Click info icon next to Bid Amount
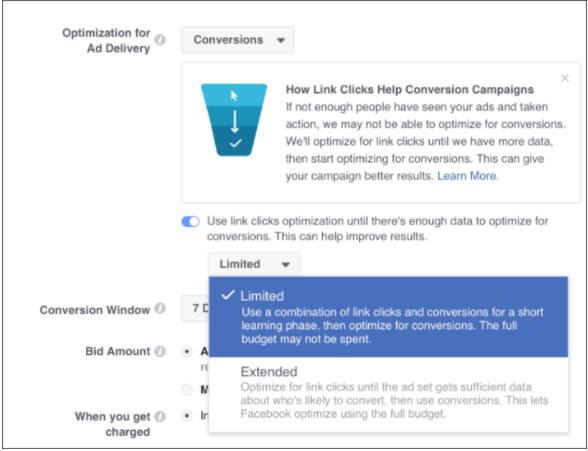 coord(160,351)
